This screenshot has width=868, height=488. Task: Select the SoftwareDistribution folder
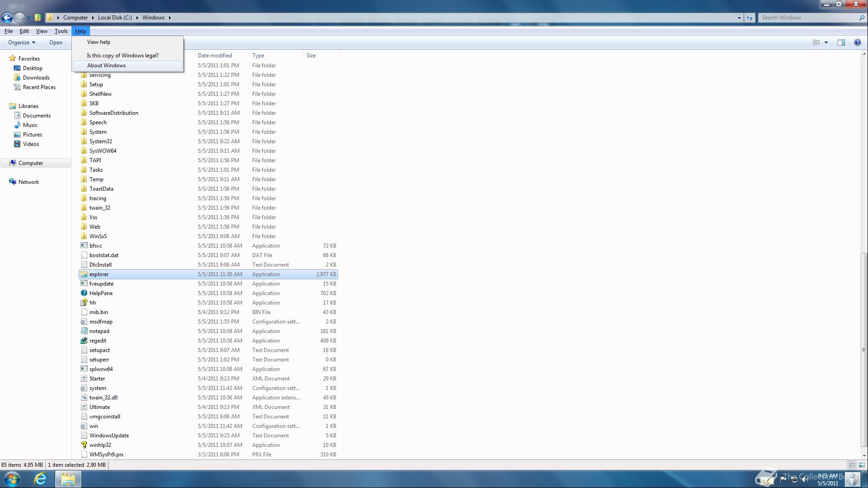(x=208, y=113)
